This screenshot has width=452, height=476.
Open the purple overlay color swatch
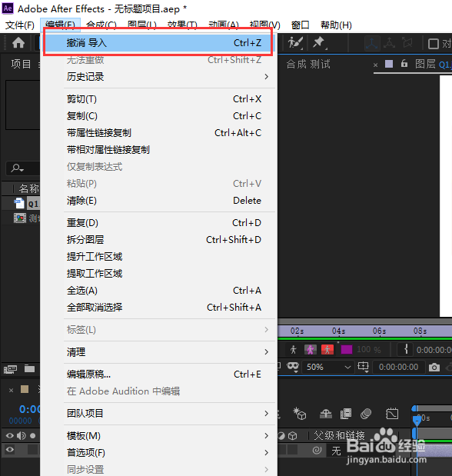pos(347,350)
